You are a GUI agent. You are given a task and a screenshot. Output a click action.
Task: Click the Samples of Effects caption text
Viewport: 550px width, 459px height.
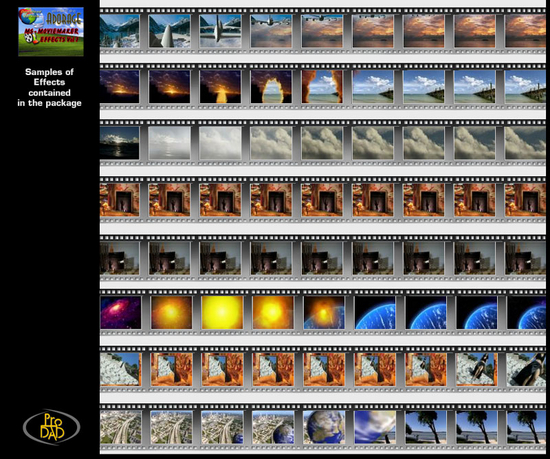coord(49,87)
